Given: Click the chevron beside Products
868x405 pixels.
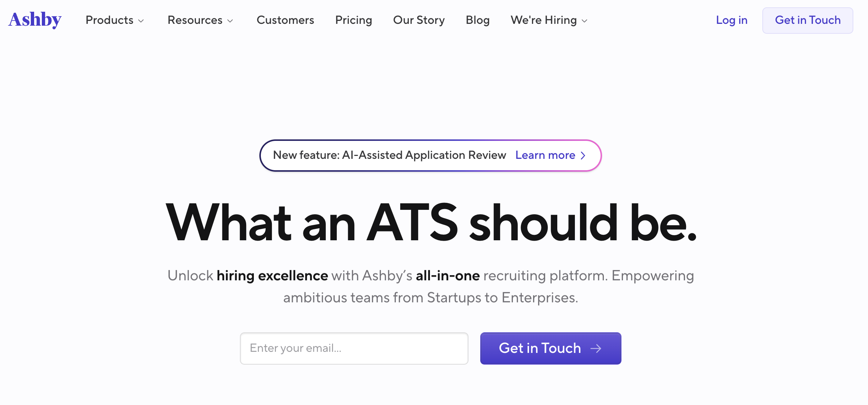Looking at the screenshot, I should coord(141,21).
